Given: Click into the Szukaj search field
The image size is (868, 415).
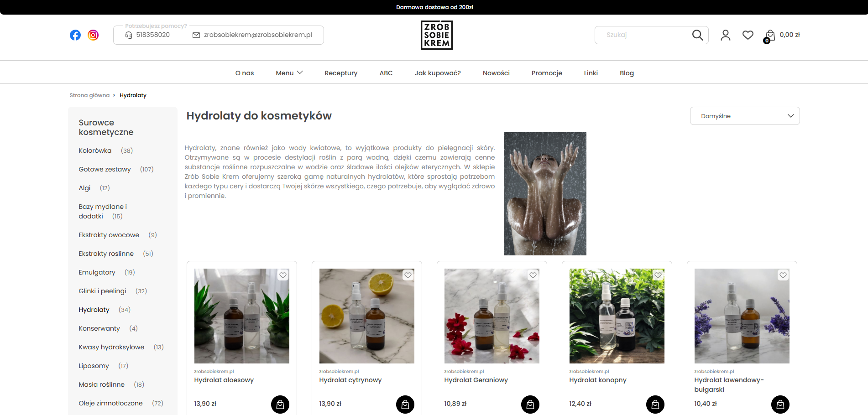Looking at the screenshot, I should [x=643, y=35].
